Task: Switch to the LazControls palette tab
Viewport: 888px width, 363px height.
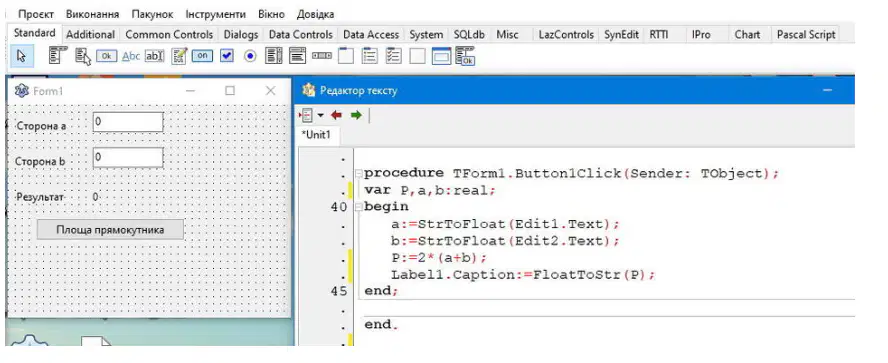Action: 566,35
